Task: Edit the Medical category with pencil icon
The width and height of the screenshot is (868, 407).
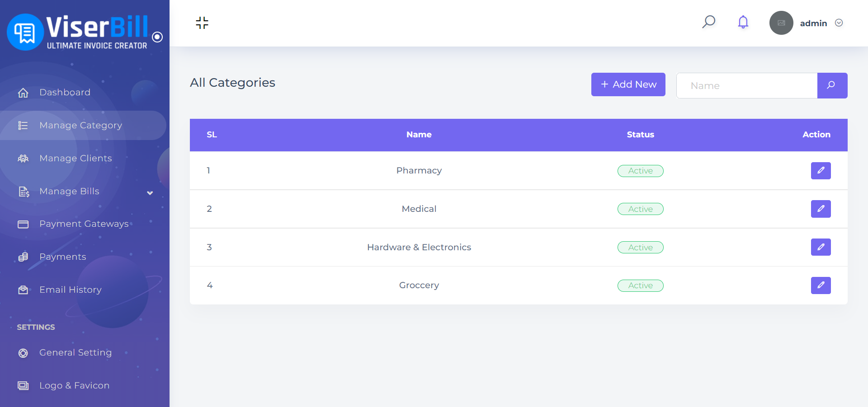Action: coord(821,209)
